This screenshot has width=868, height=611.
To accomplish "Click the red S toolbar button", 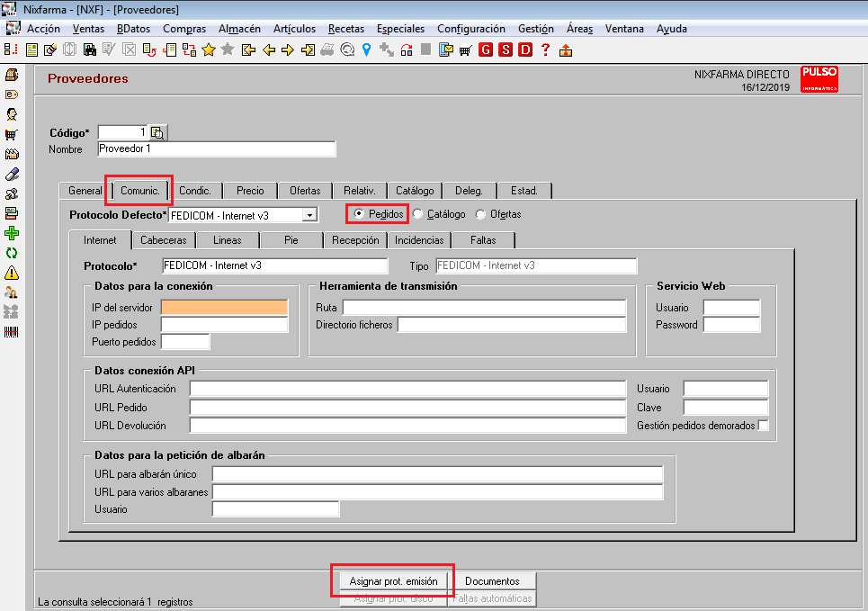I will pos(506,49).
